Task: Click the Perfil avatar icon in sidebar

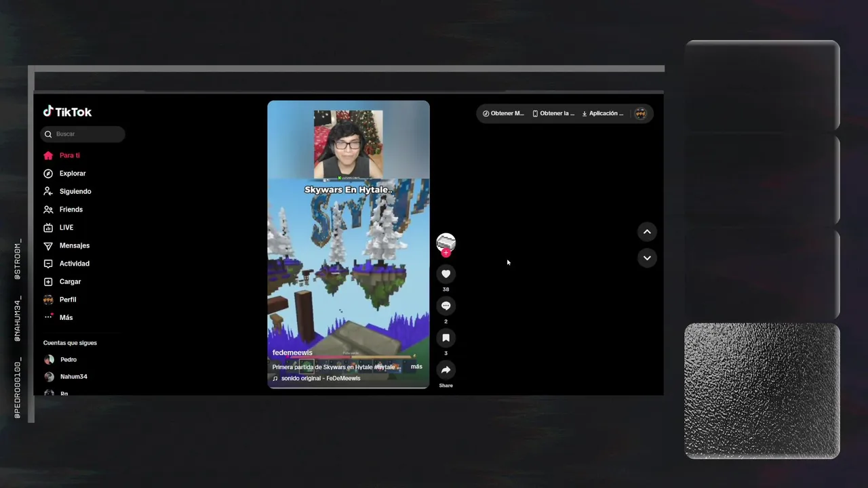Action: point(48,300)
